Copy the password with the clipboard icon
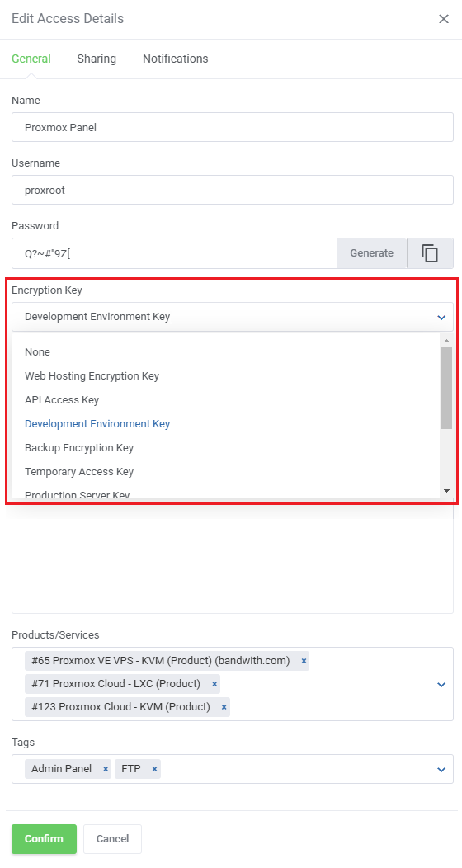The image size is (462, 868). [x=430, y=253]
